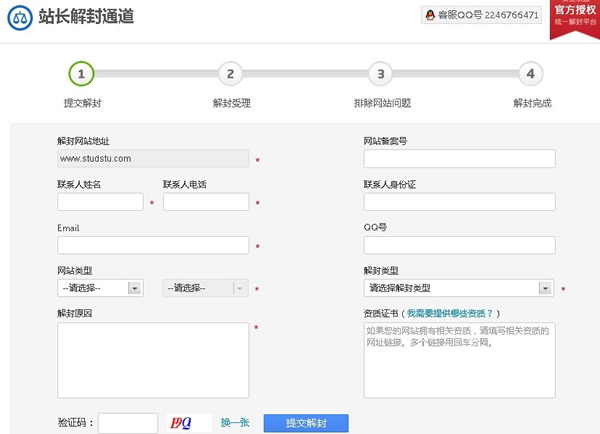
Task: Click step 3 circle 排除网站问题
Action: (379, 73)
